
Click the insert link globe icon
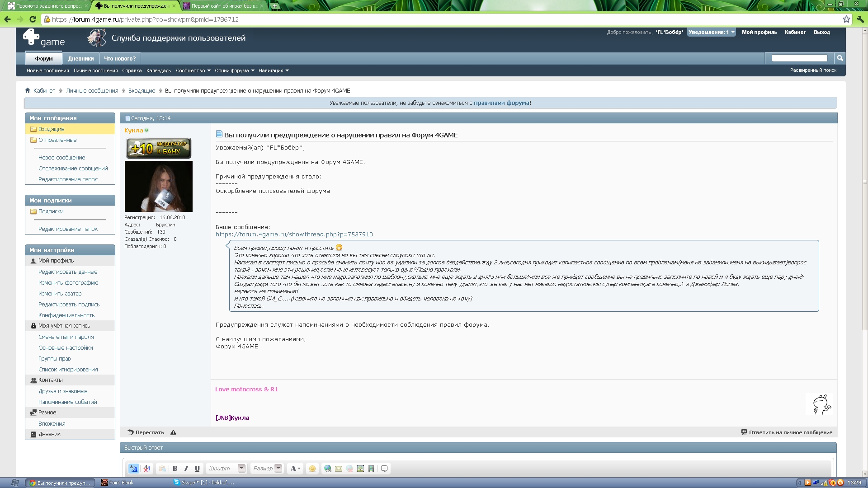[328, 469]
